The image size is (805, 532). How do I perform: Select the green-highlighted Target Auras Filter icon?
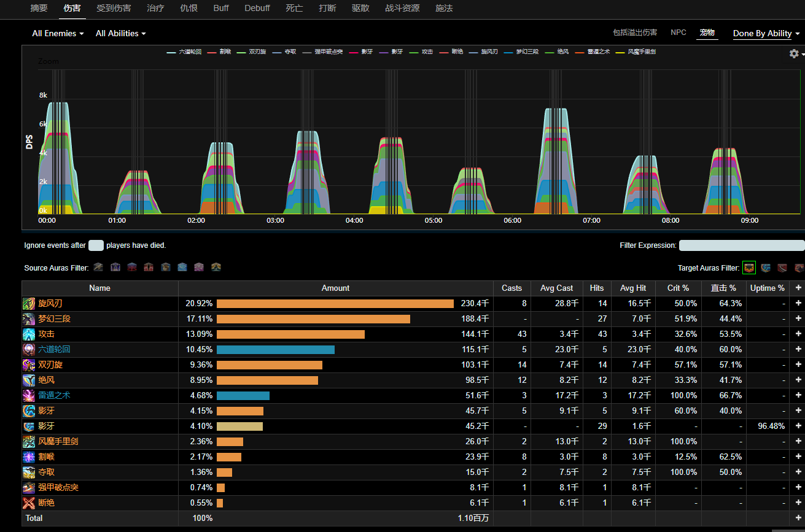point(749,268)
